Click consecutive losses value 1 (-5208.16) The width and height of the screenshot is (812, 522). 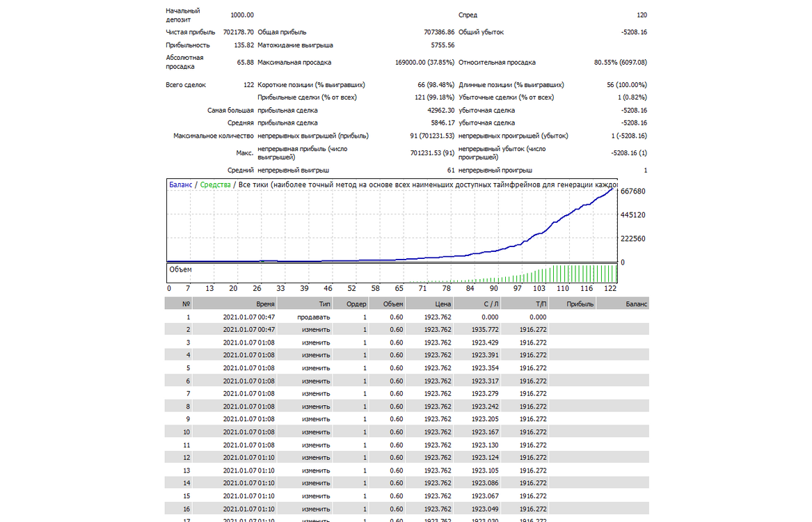click(x=629, y=136)
